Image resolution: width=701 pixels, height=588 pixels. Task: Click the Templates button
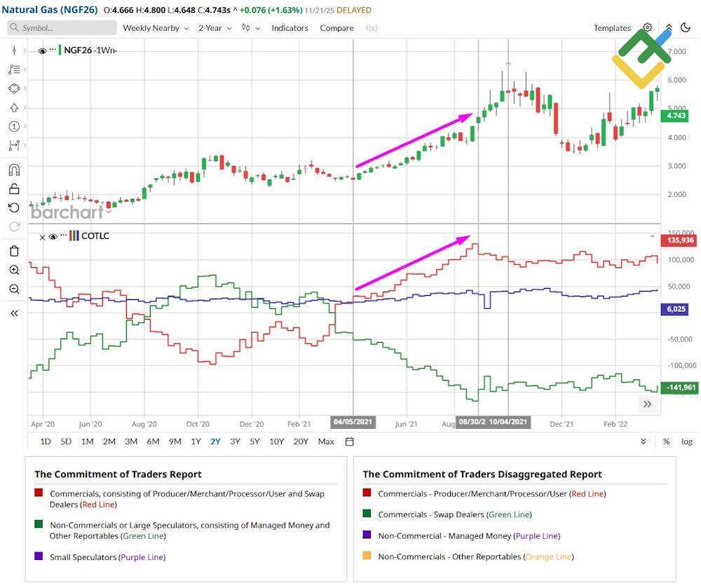pos(612,28)
